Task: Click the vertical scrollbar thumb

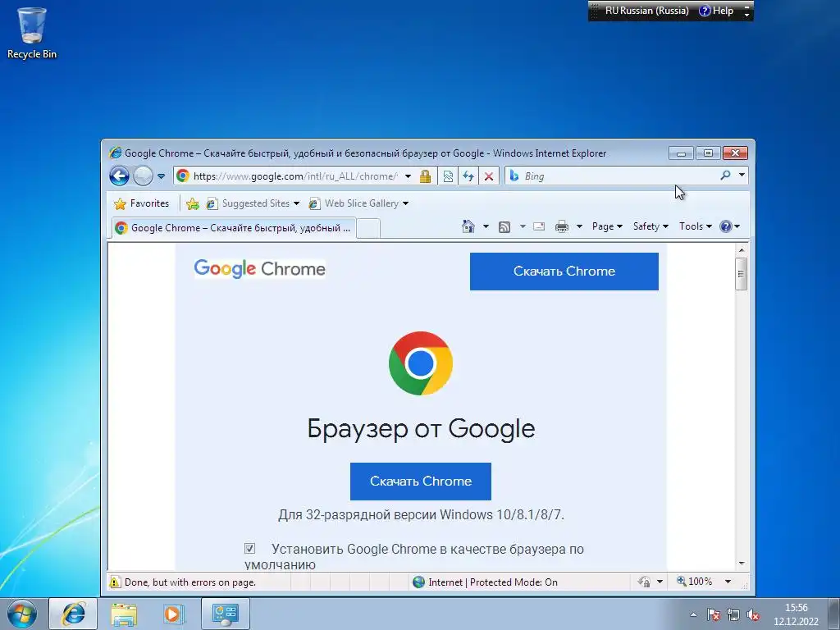Action: coord(742,274)
